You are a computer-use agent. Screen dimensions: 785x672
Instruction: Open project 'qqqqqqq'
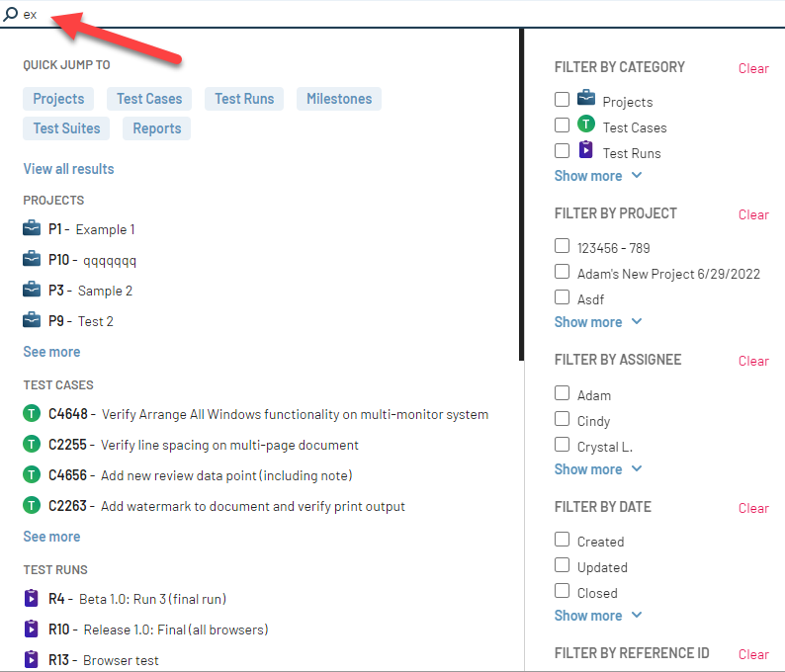[x=110, y=261]
